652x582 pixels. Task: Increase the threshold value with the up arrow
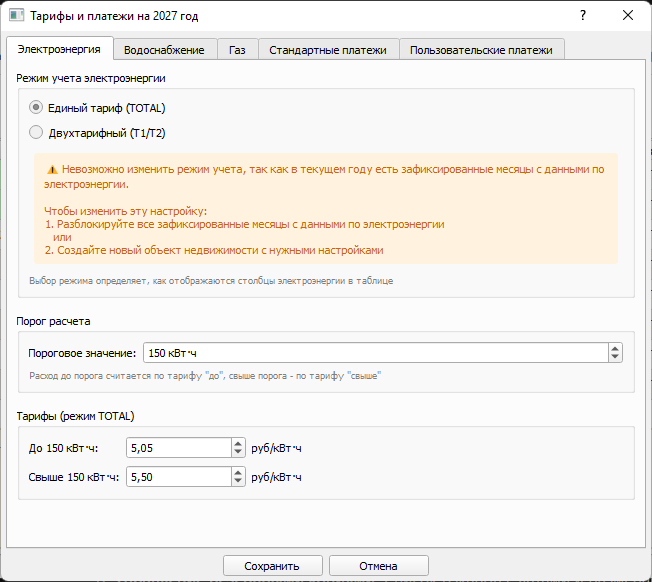(x=615, y=349)
